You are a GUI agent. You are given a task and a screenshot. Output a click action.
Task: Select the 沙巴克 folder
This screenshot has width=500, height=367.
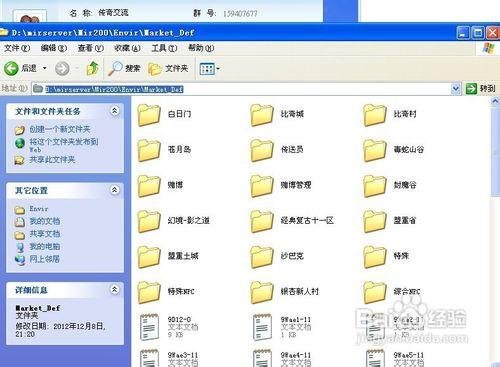(277, 256)
